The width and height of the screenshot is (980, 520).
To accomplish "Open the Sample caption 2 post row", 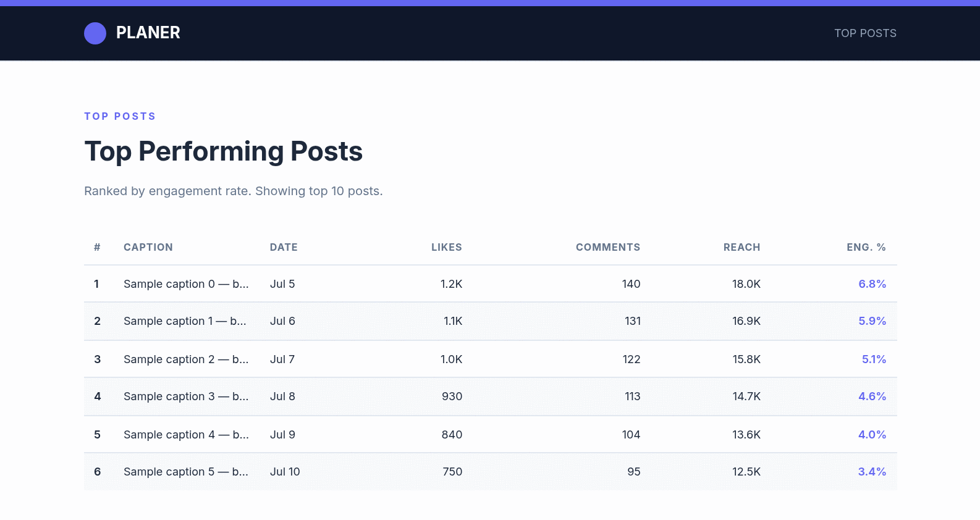I will pos(491,359).
